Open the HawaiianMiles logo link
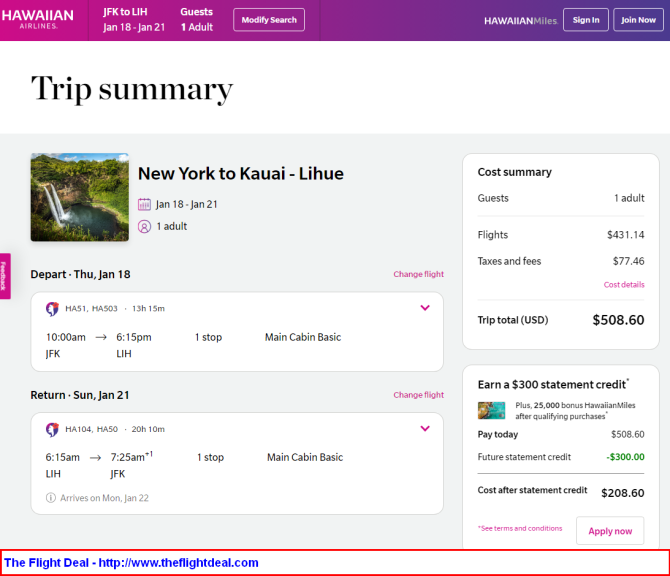Viewport: 670px width, 576px height. (520, 21)
